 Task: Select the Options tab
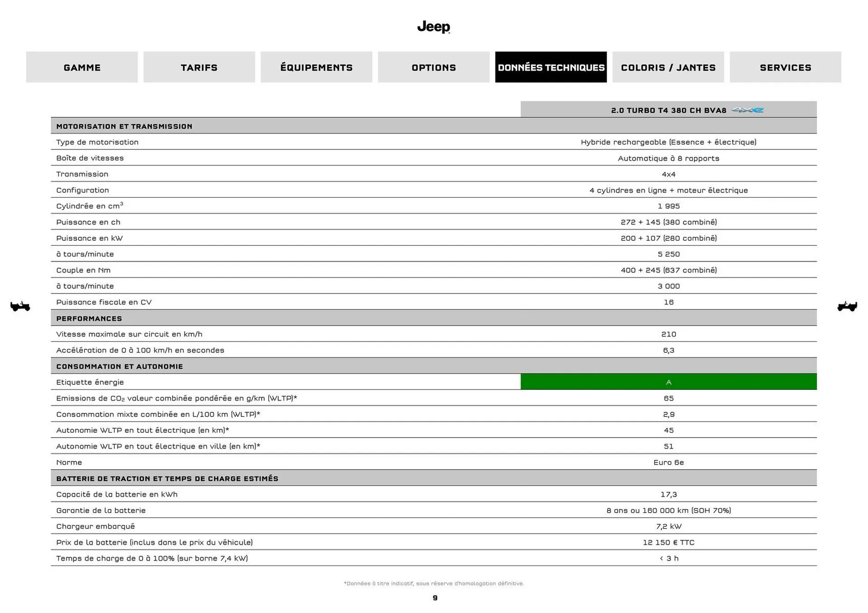point(434,67)
